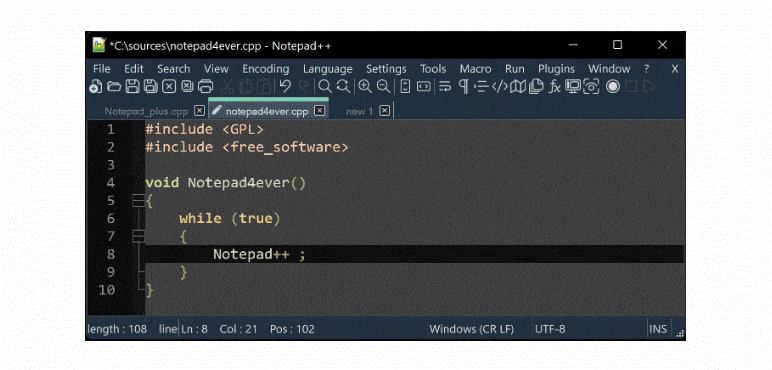Click the code line 'void Notepad4ever()'
Image resolution: width=772 pixels, height=370 pixels.
click(225, 183)
